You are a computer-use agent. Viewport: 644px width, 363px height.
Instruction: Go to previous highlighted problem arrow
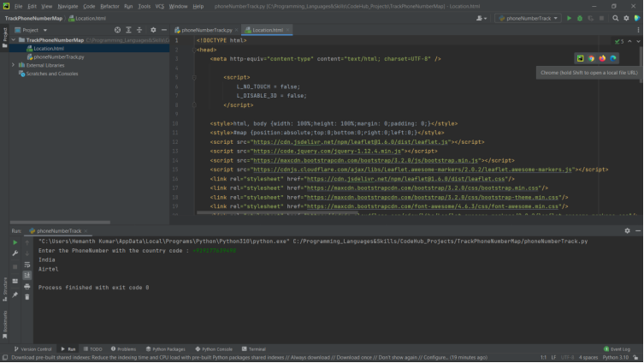(x=629, y=41)
